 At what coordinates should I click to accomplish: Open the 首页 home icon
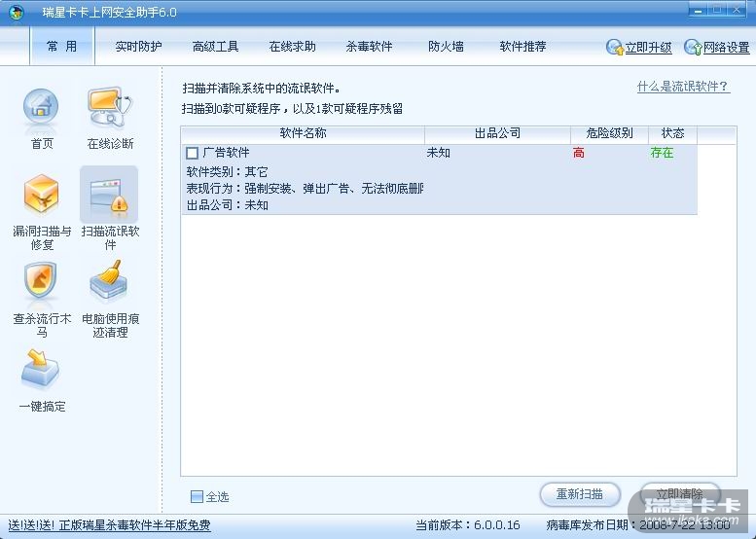[x=41, y=107]
